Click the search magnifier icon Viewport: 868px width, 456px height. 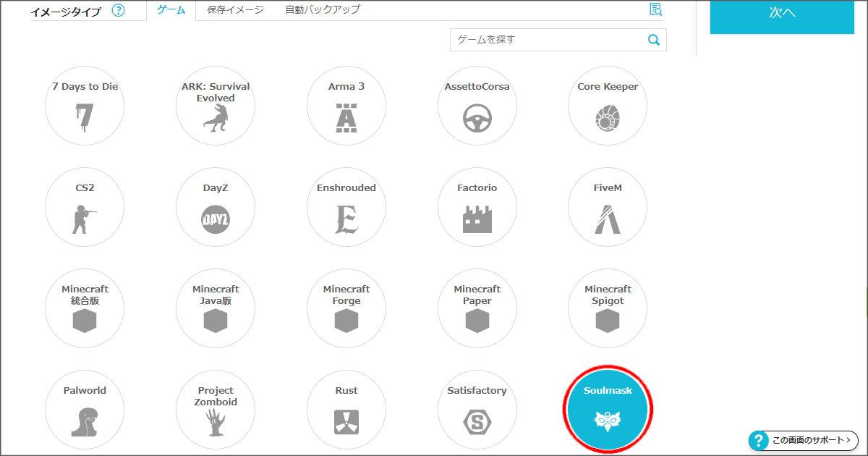tap(654, 40)
